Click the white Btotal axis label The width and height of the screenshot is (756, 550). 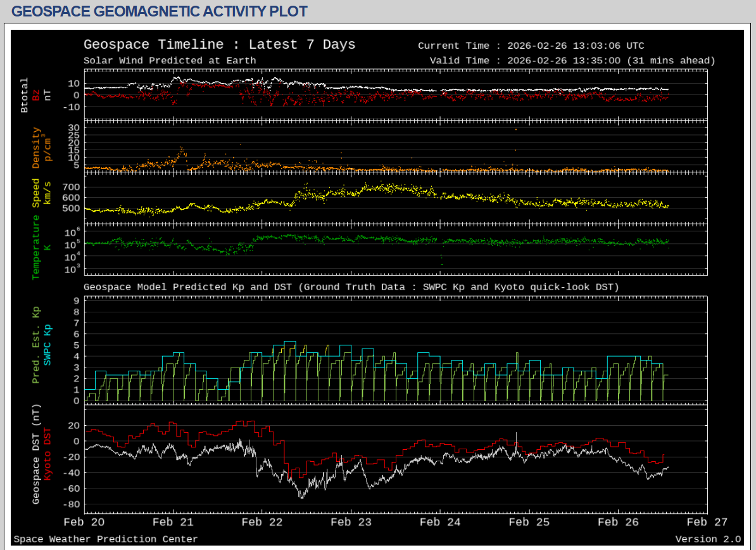pyautogui.click(x=25, y=95)
